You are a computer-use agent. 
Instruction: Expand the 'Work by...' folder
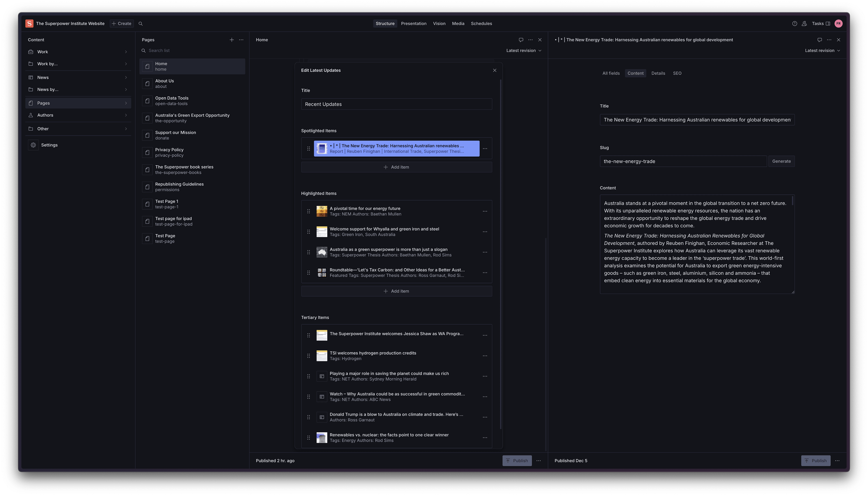click(x=78, y=64)
